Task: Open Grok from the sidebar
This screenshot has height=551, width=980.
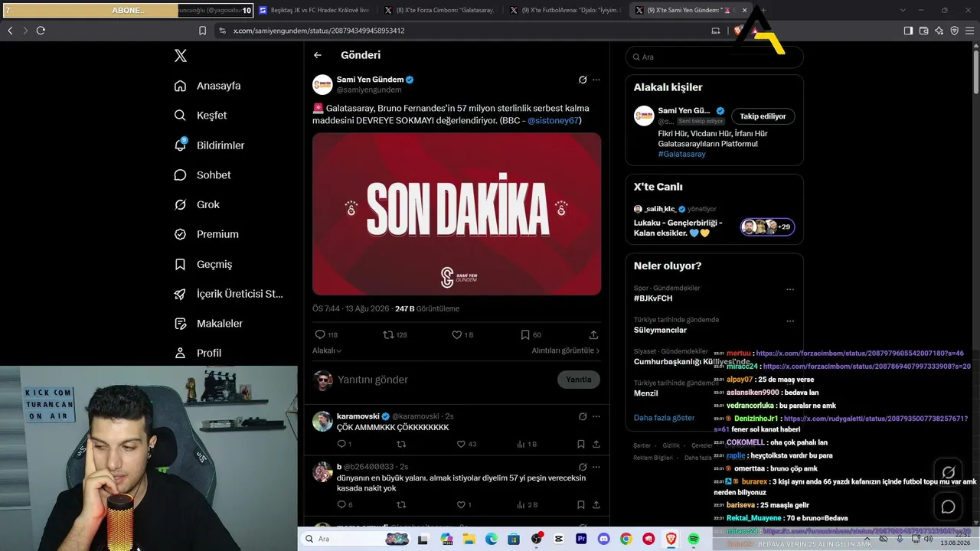Action: 197,205
